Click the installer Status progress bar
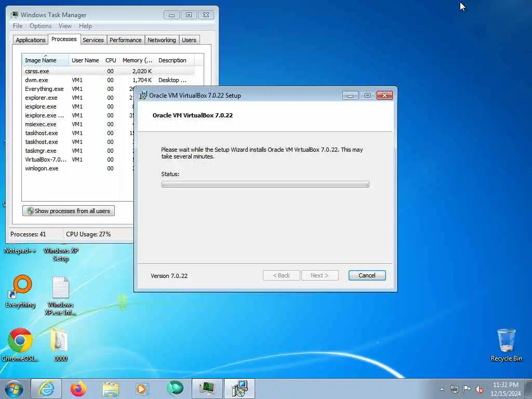532x399 pixels. point(265,184)
